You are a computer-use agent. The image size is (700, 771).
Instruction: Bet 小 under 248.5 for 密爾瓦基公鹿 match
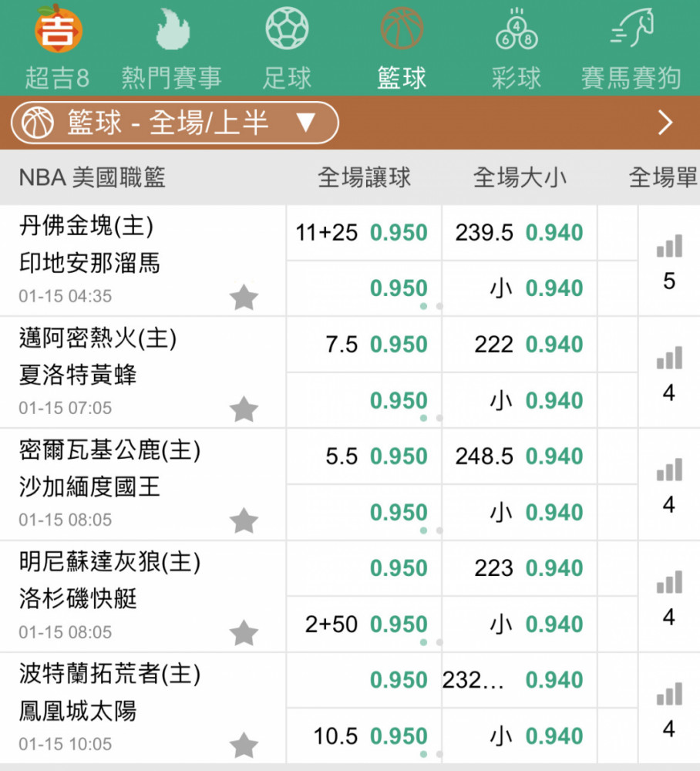coord(519,513)
